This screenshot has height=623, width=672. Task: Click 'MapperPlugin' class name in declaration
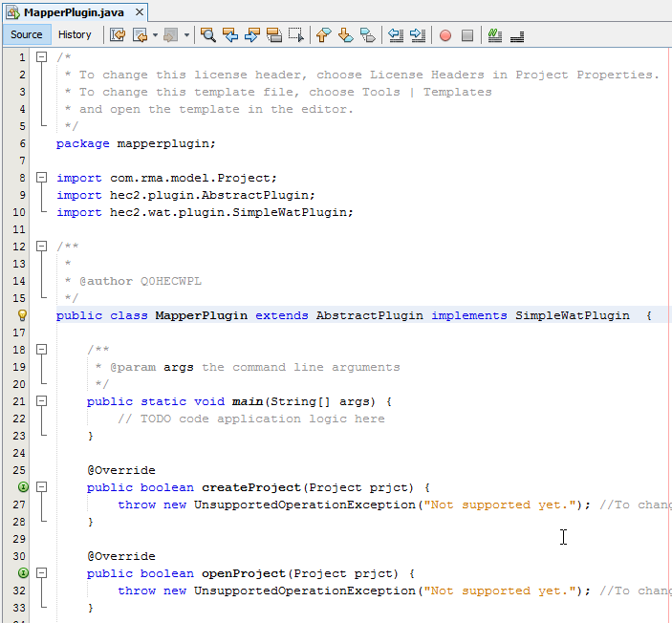202,315
